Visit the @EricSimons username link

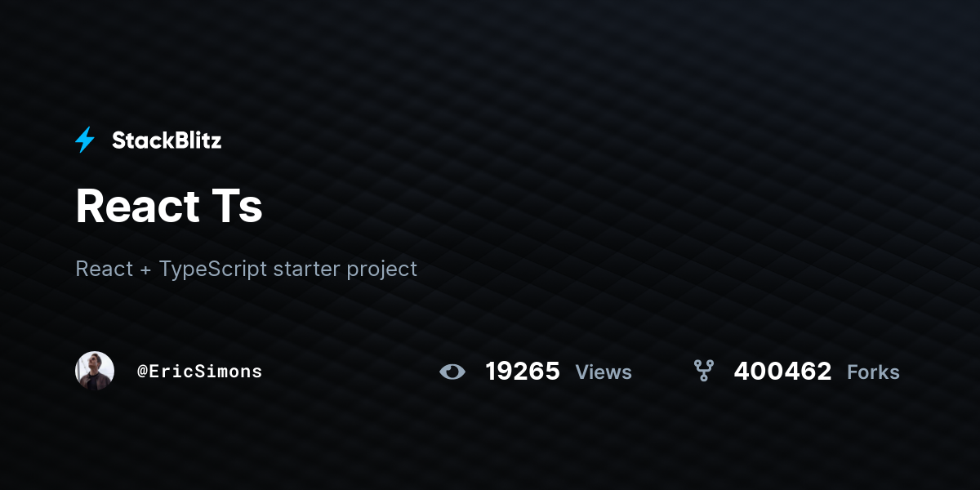(199, 372)
